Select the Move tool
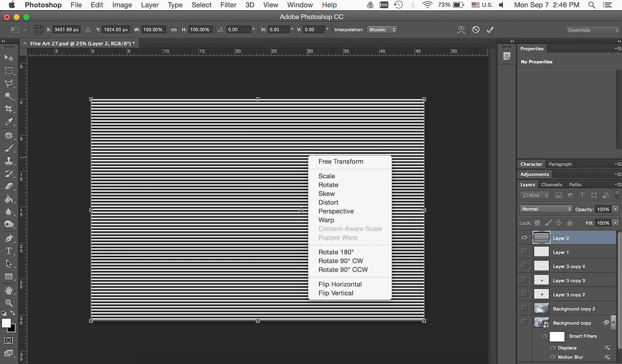The image size is (622, 364). coord(9,58)
